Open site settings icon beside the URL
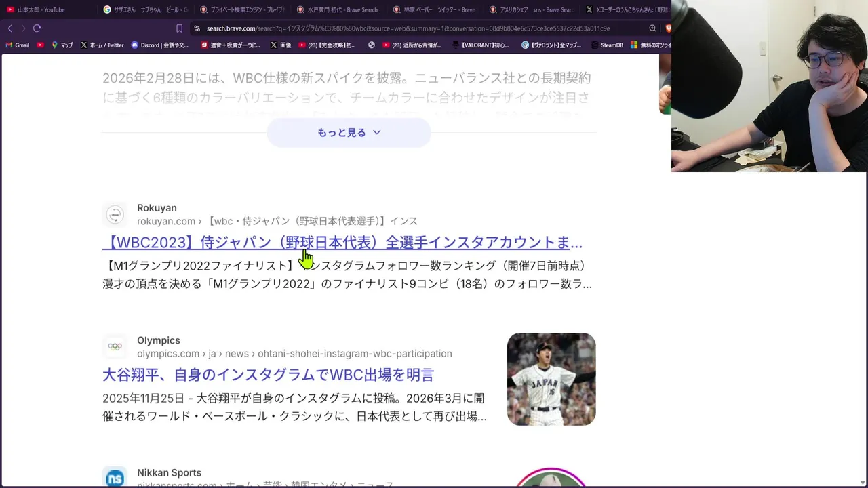The width and height of the screenshot is (868, 488). (197, 28)
